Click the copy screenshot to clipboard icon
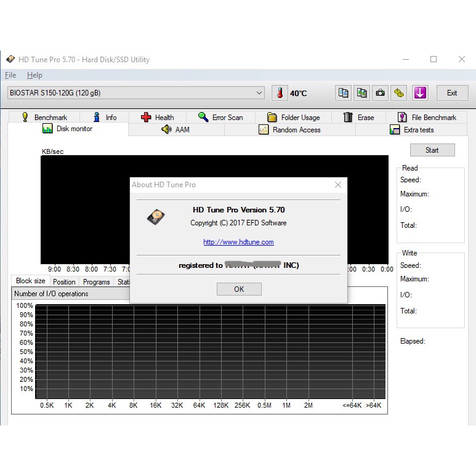The height and width of the screenshot is (476, 476). (x=362, y=93)
